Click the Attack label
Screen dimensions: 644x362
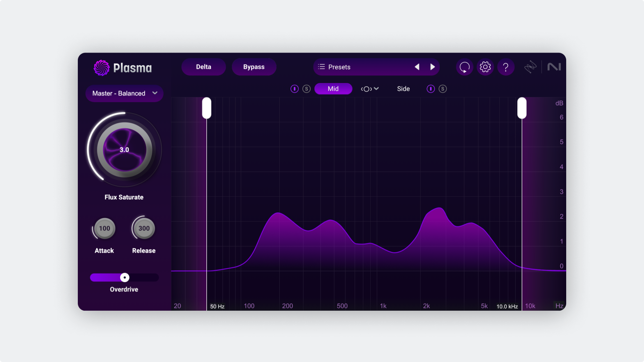pyautogui.click(x=104, y=251)
